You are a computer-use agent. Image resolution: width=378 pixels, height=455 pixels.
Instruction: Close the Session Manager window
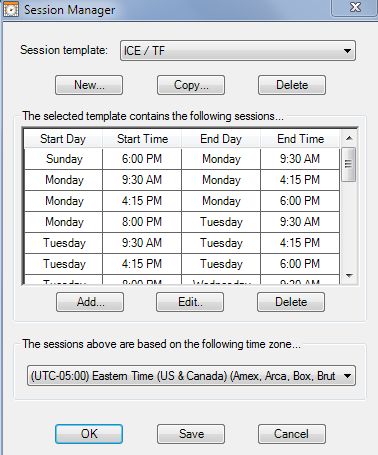coord(355,7)
